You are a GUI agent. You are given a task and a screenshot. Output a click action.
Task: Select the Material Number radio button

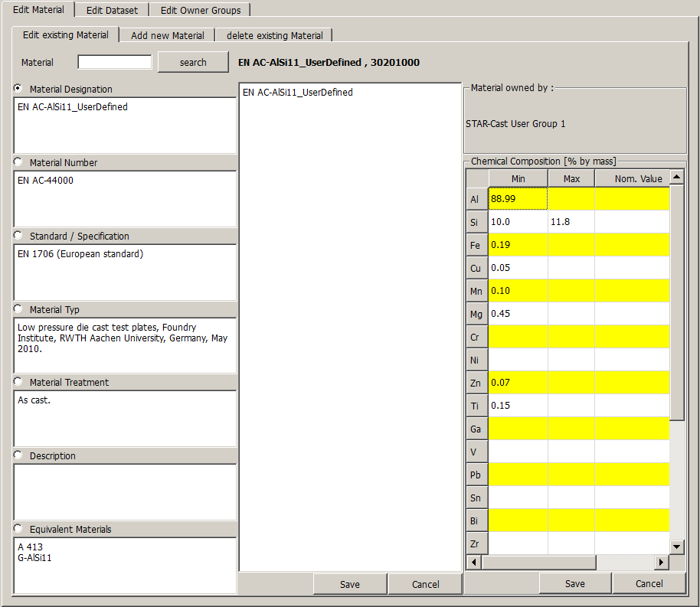click(18, 162)
